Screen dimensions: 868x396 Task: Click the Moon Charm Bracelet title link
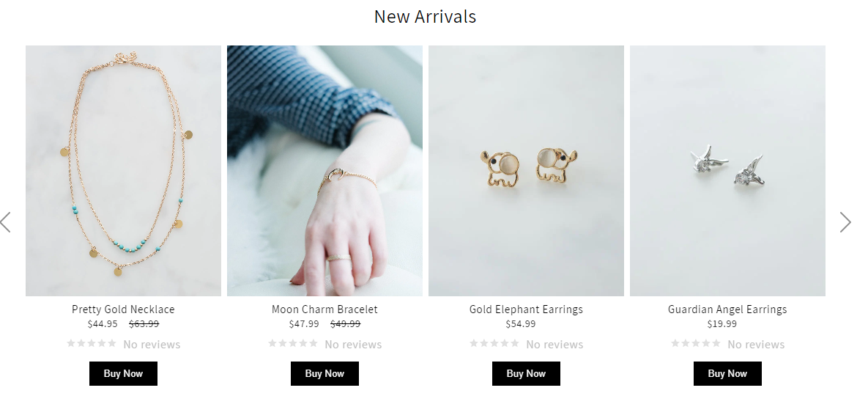(x=325, y=309)
